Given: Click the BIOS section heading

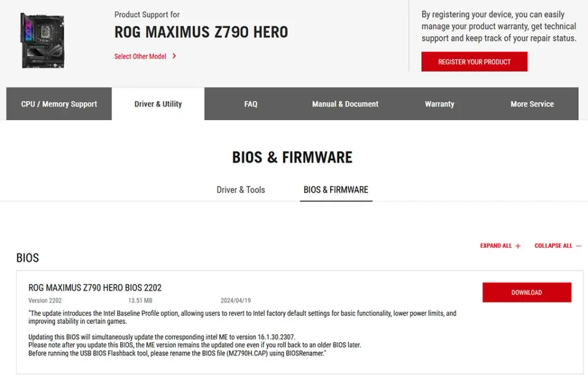Looking at the screenshot, I should [28, 258].
